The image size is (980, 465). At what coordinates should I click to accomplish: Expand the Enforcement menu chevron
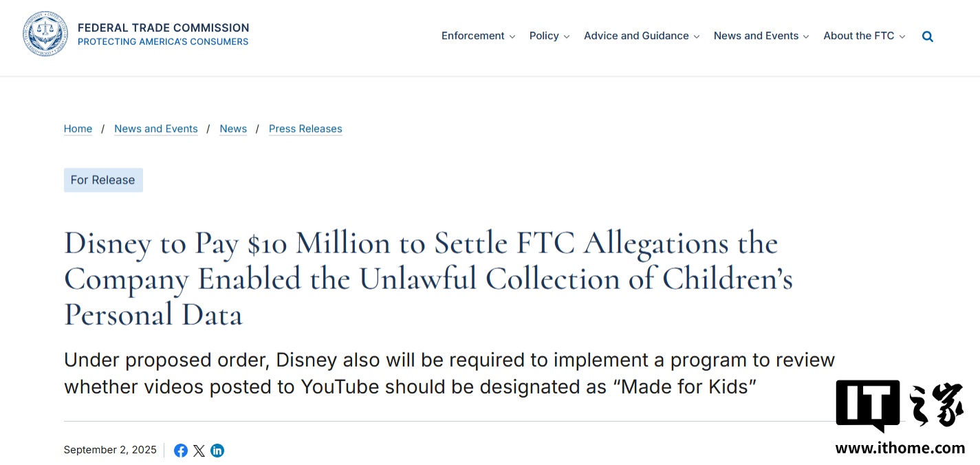point(512,37)
